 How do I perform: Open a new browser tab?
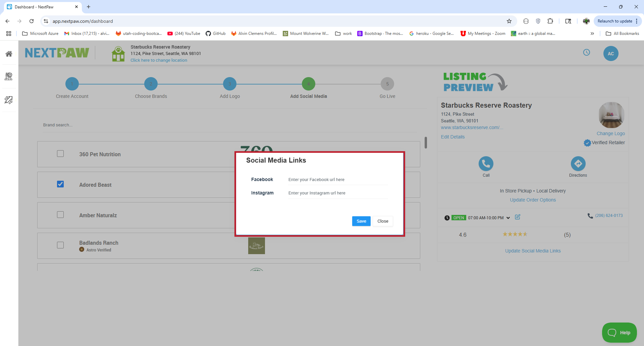[89, 7]
